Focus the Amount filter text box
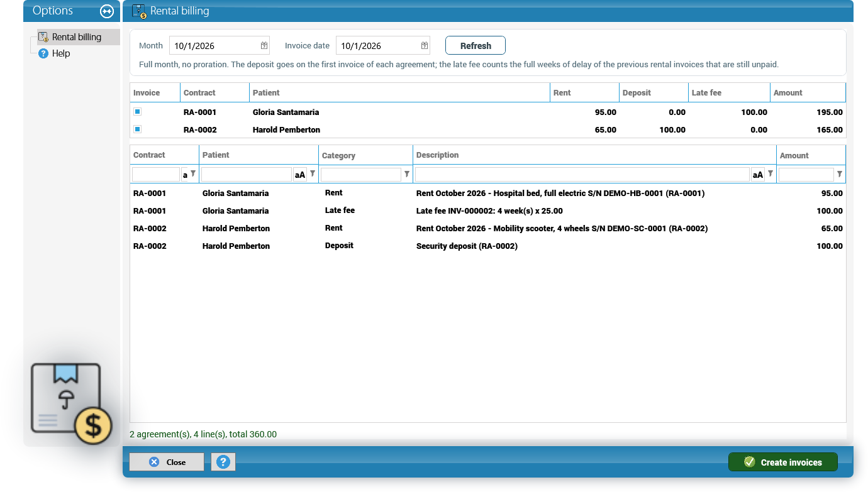Viewport: 868px width, 492px height. (806, 175)
